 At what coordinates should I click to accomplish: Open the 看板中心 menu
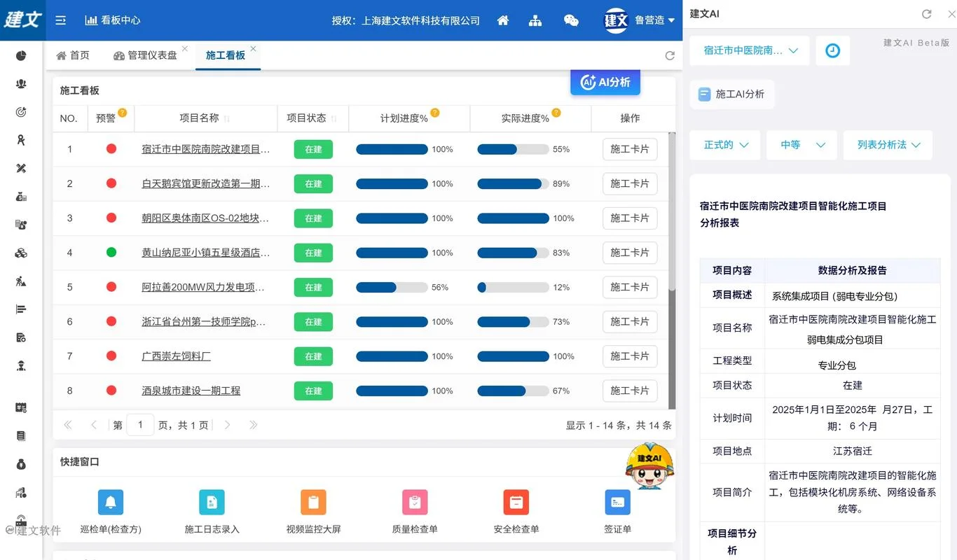112,20
